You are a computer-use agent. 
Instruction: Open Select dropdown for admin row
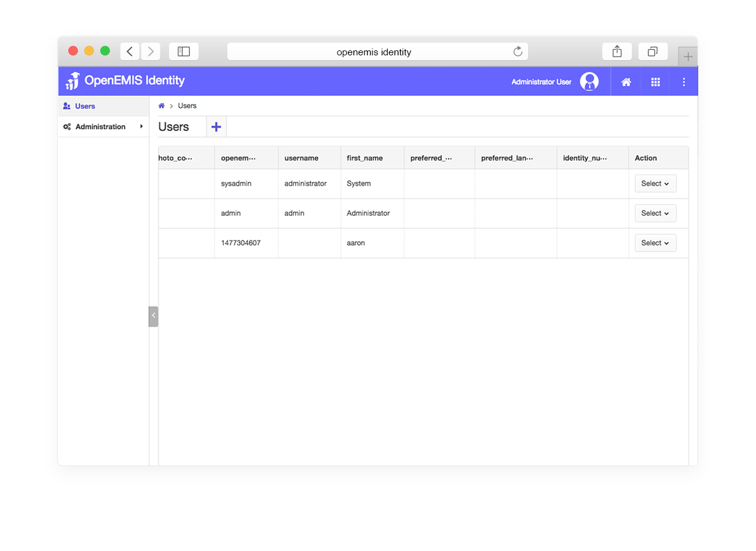point(655,213)
